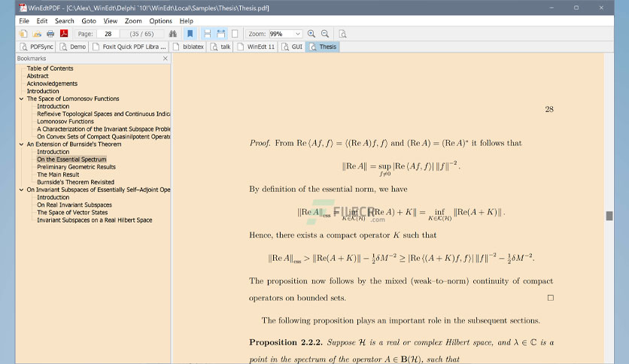Collapse The Space of Lomonosov Functions node

21,99
